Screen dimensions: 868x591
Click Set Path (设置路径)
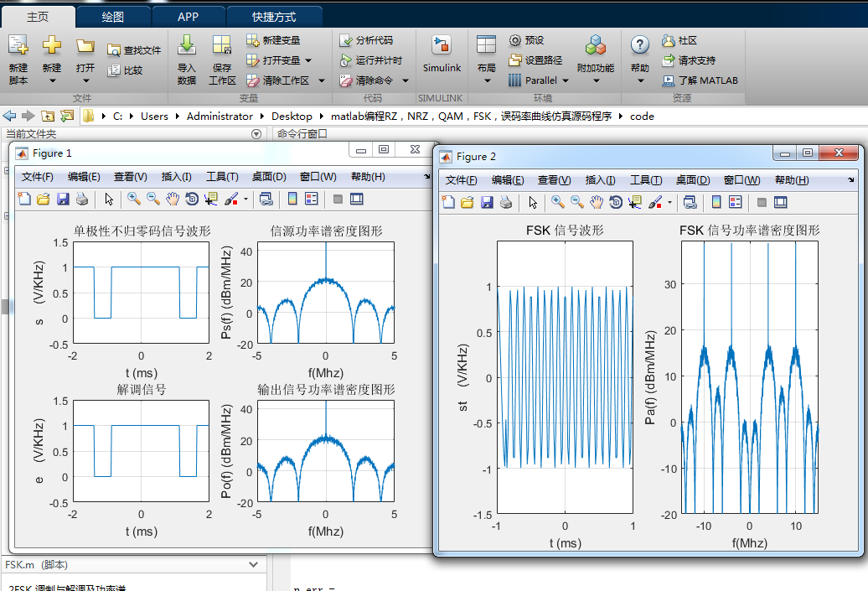coord(535,60)
